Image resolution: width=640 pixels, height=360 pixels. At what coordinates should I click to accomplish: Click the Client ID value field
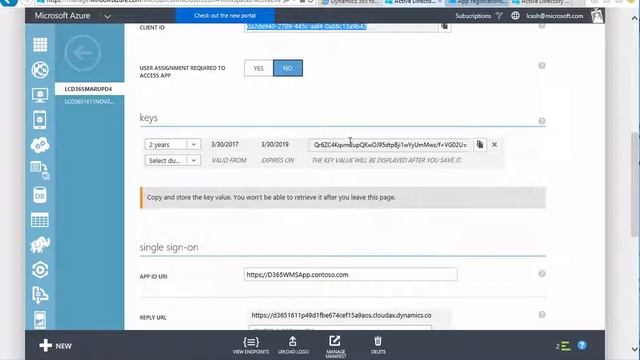point(341,27)
